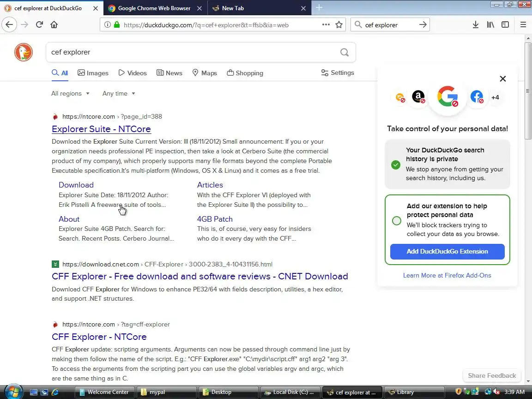Image resolution: width=532 pixels, height=399 pixels.
Task: Click the taskbar clock showing 3:39 AM
Action: [514, 392]
